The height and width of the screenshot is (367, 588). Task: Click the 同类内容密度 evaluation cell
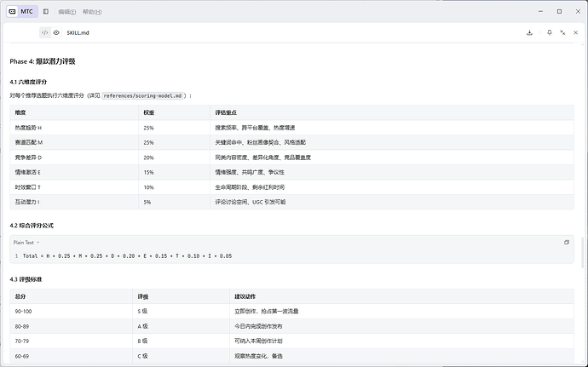392,158
